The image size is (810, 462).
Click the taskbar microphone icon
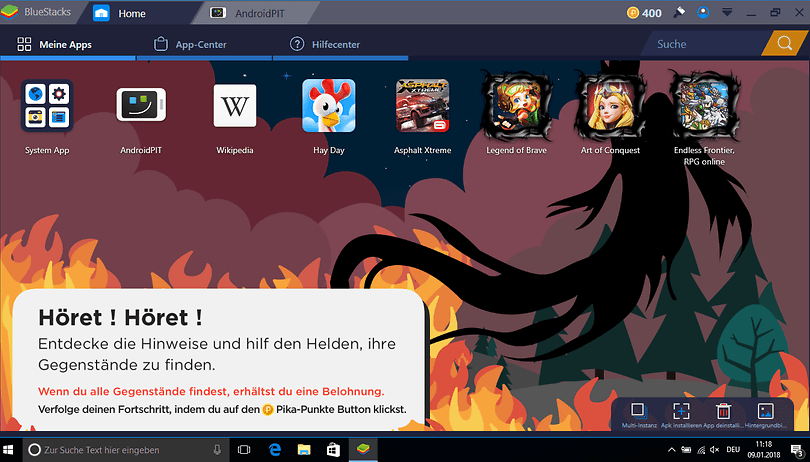click(217, 450)
